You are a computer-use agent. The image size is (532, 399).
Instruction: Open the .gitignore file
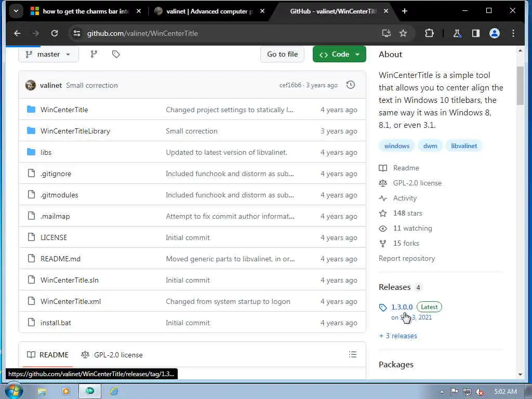coord(56,174)
